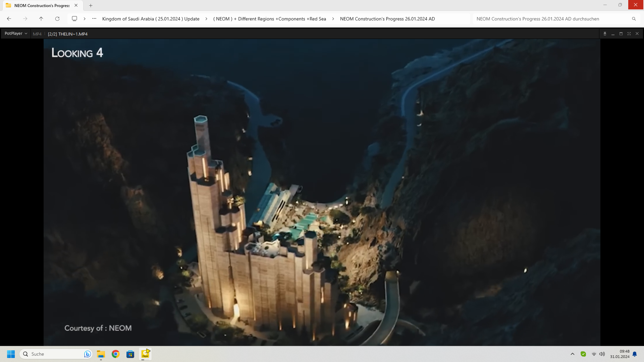Show hidden system tray icons
The image size is (644, 362).
(573, 354)
